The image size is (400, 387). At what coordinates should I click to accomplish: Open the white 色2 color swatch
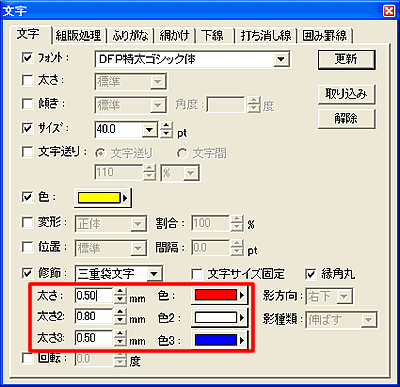click(x=219, y=317)
